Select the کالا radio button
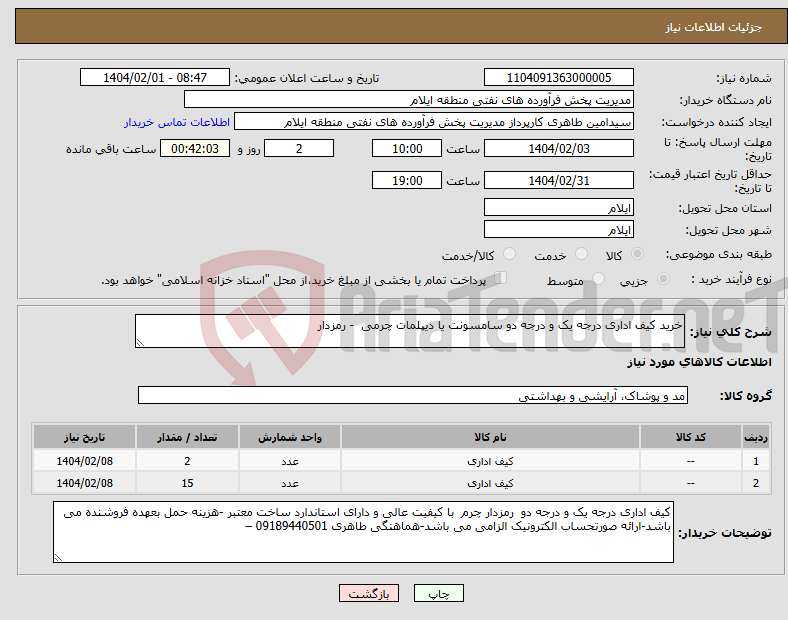Image resolution: width=788 pixels, height=620 pixels. coord(637,254)
